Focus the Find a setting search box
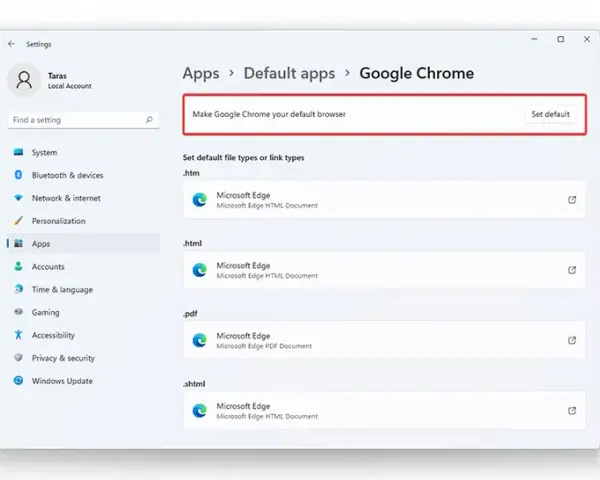The height and width of the screenshot is (480, 600). [83, 120]
